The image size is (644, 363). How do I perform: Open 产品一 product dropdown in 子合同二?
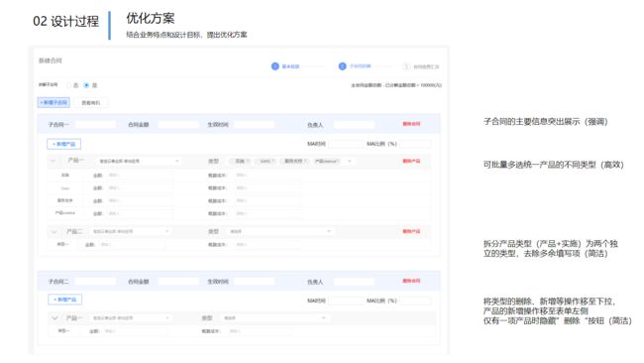tap(130, 318)
